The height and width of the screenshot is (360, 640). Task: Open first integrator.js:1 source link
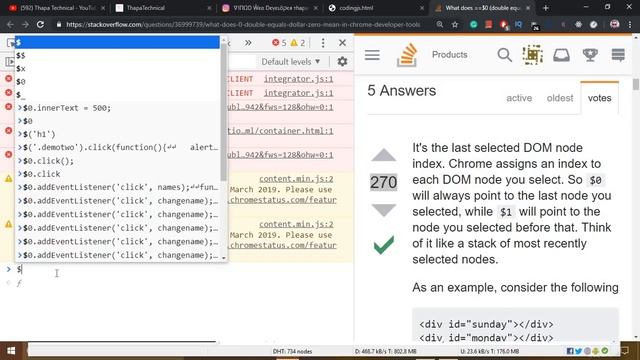(298, 79)
